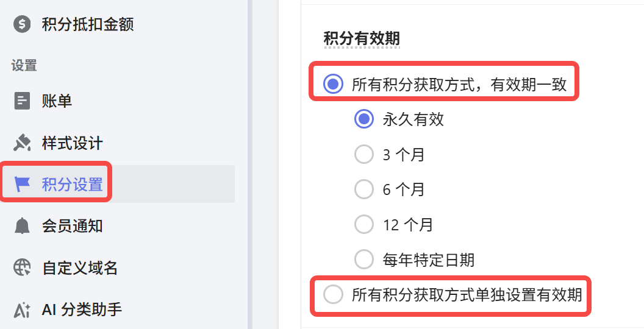The width and height of the screenshot is (644, 329).
Task: Click the globe icon for 自定义域名
Action: (22, 267)
